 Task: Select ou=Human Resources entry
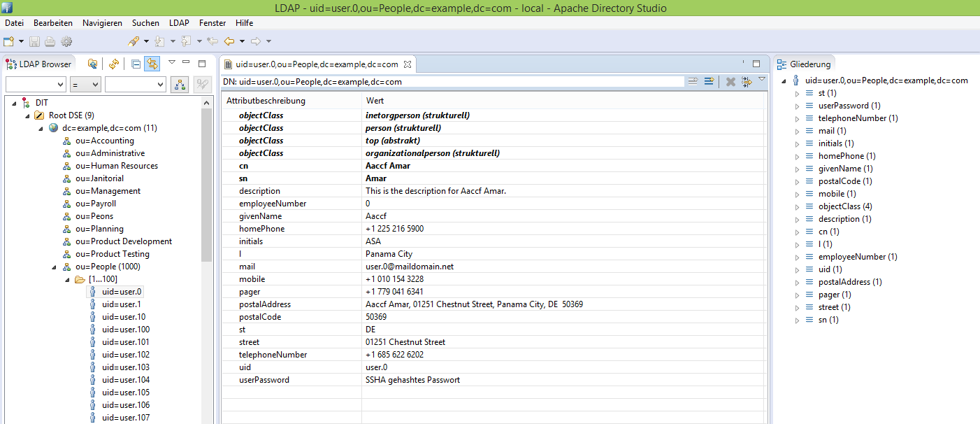pos(117,166)
